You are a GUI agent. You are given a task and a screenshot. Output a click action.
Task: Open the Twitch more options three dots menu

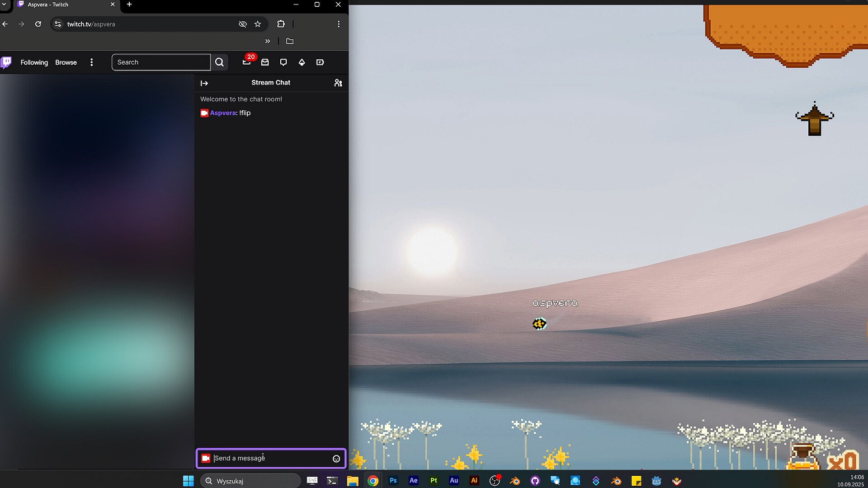coord(92,62)
